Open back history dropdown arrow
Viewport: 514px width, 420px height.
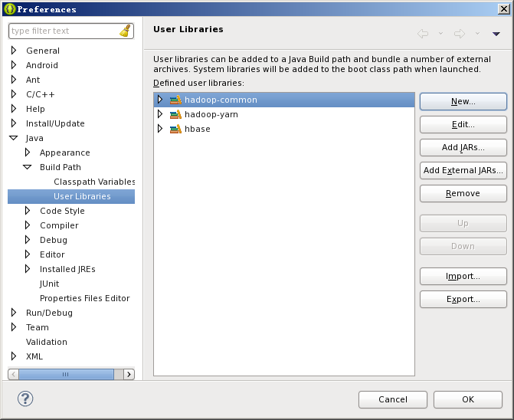coord(441,33)
